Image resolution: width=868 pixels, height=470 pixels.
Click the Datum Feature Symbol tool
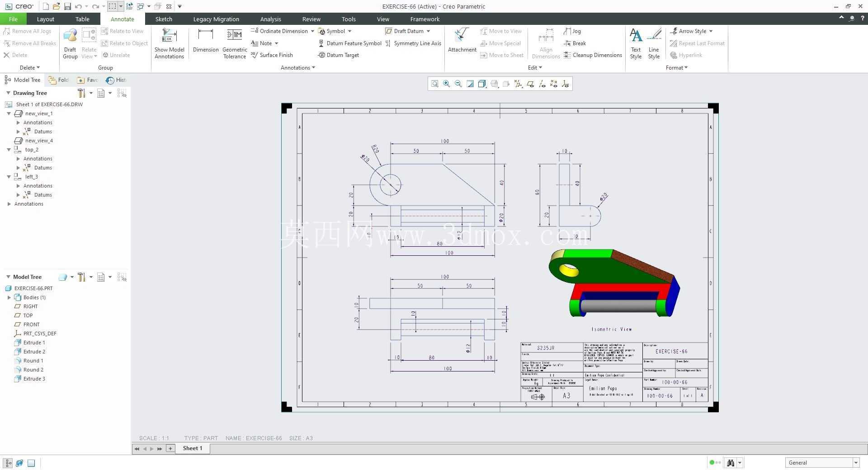coord(350,43)
